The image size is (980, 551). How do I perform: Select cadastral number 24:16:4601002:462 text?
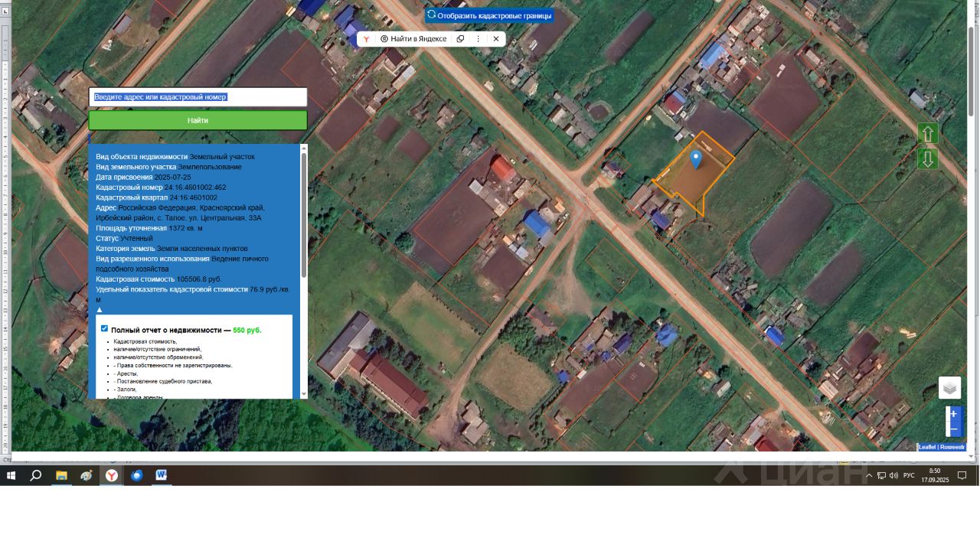tap(195, 187)
